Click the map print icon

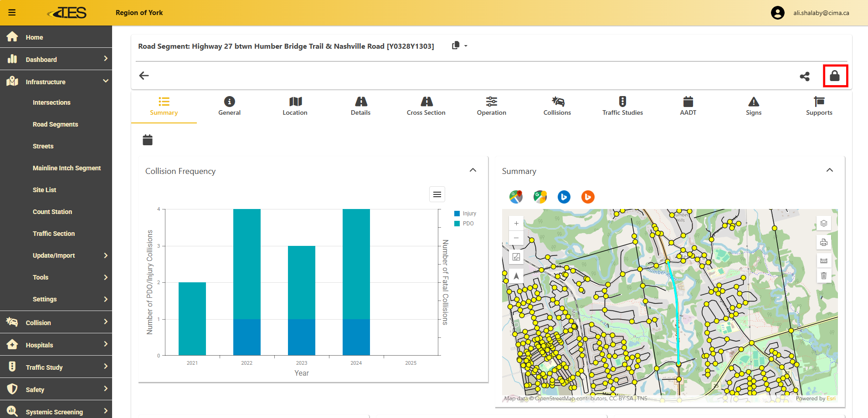point(823,242)
